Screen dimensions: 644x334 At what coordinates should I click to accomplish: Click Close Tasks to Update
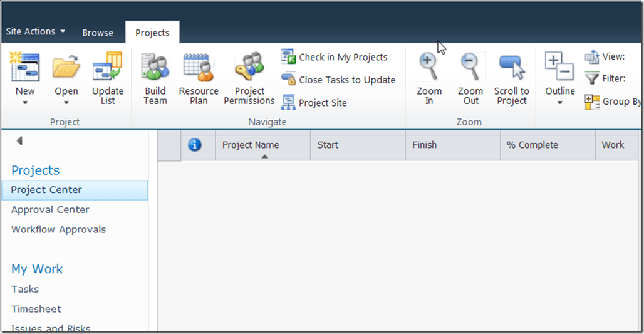click(x=346, y=80)
